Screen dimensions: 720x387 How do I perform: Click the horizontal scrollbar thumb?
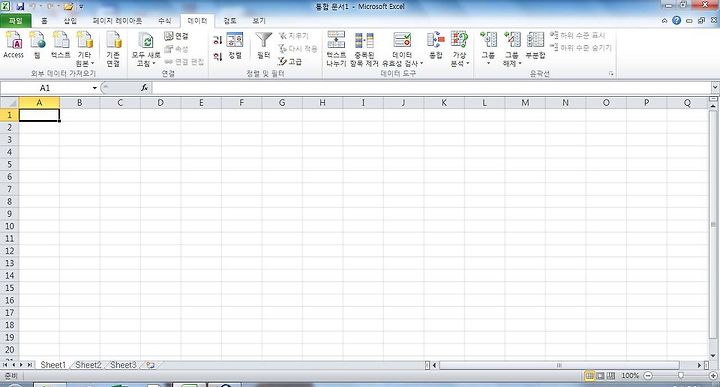pos(559,365)
